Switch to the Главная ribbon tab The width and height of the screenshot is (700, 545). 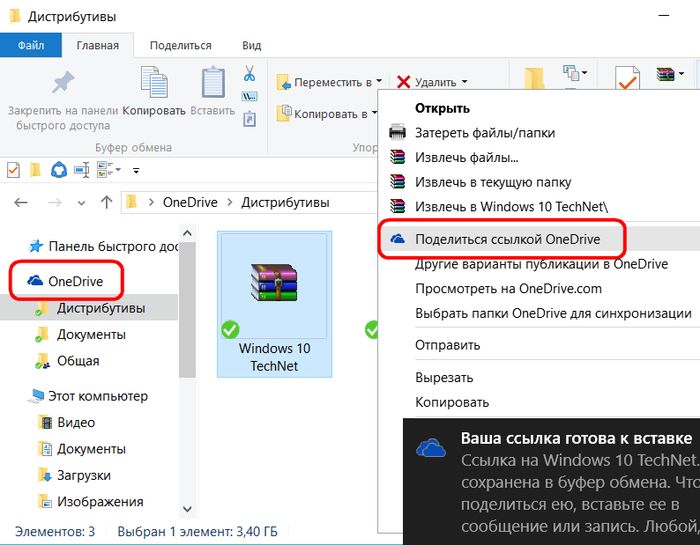pos(98,46)
